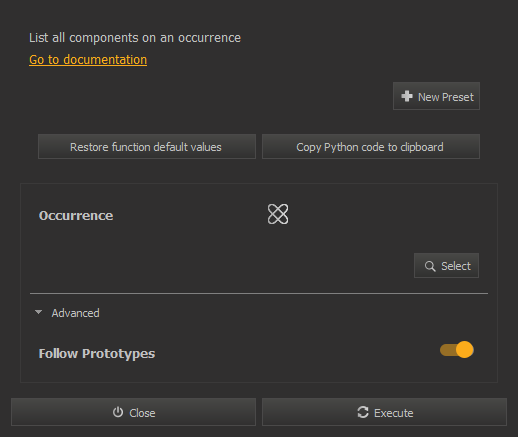Collapse the Advanced section arrow
This screenshot has width=518, height=437.
point(39,312)
